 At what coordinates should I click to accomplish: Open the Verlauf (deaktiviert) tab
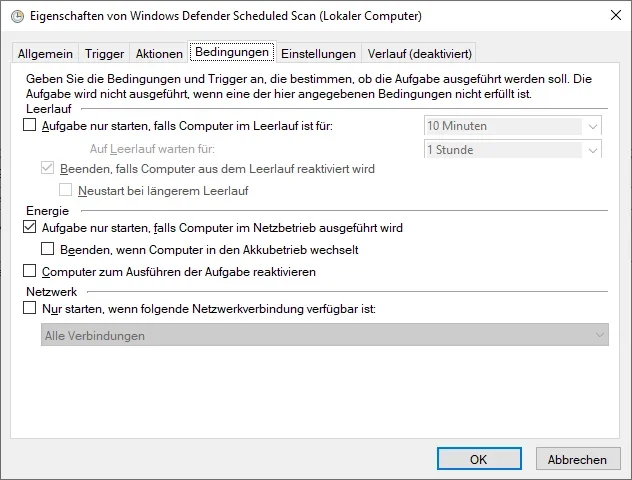pos(419,53)
